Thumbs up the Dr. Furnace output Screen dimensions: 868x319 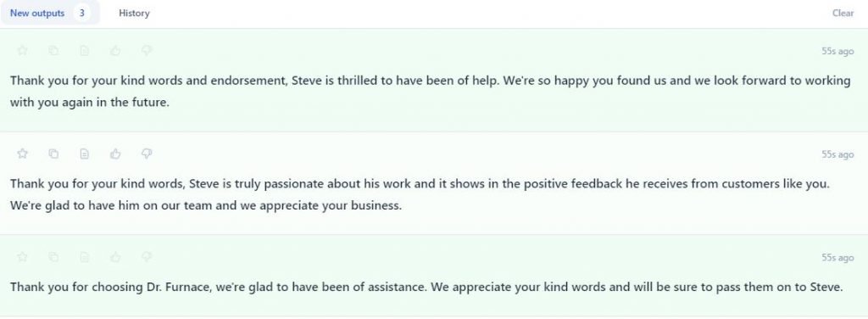click(115, 257)
